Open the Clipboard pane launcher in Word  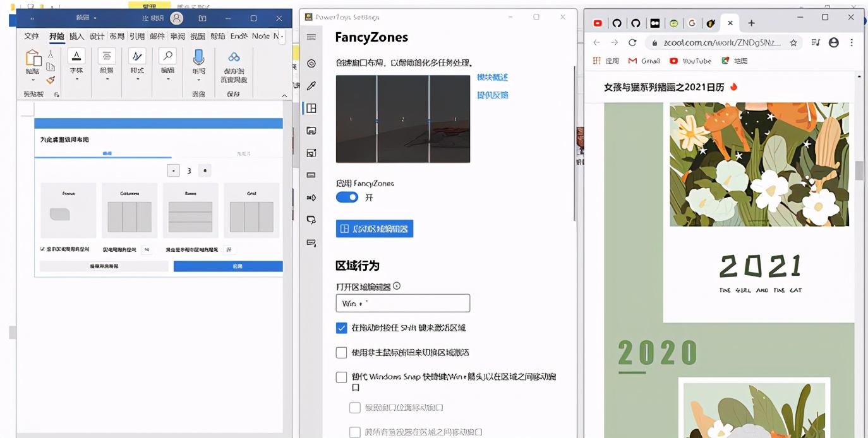point(56,95)
